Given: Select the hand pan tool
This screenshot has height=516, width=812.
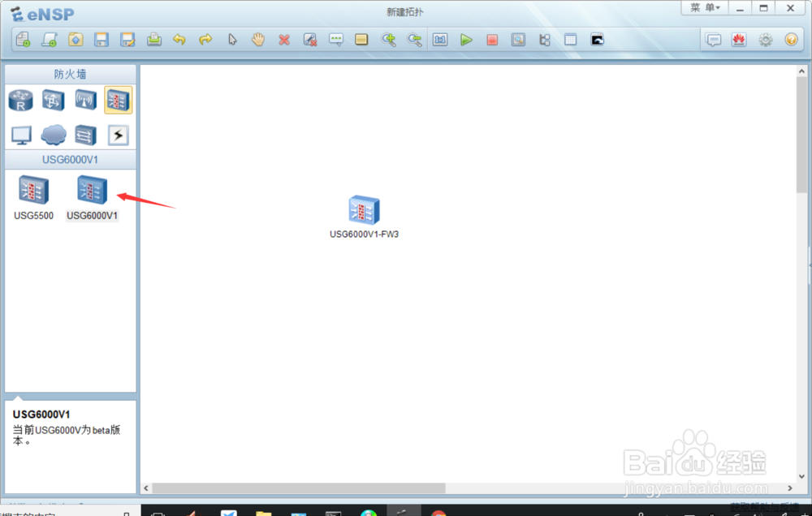Looking at the screenshot, I should click(x=258, y=39).
